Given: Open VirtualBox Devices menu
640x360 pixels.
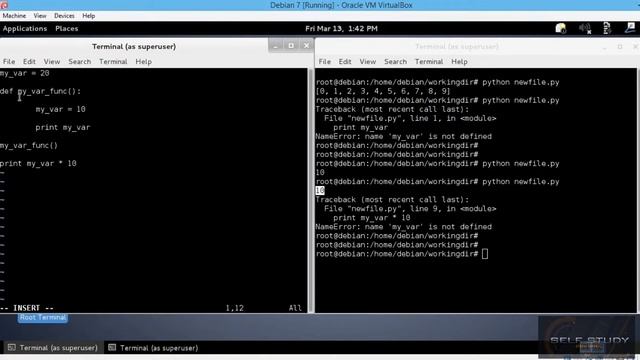Looking at the screenshot, I should pos(64,16).
